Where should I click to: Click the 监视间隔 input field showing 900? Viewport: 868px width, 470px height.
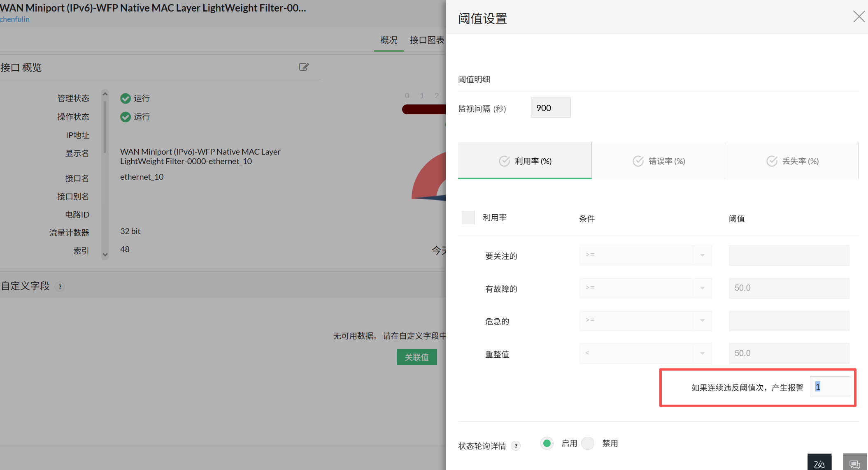pyautogui.click(x=550, y=108)
